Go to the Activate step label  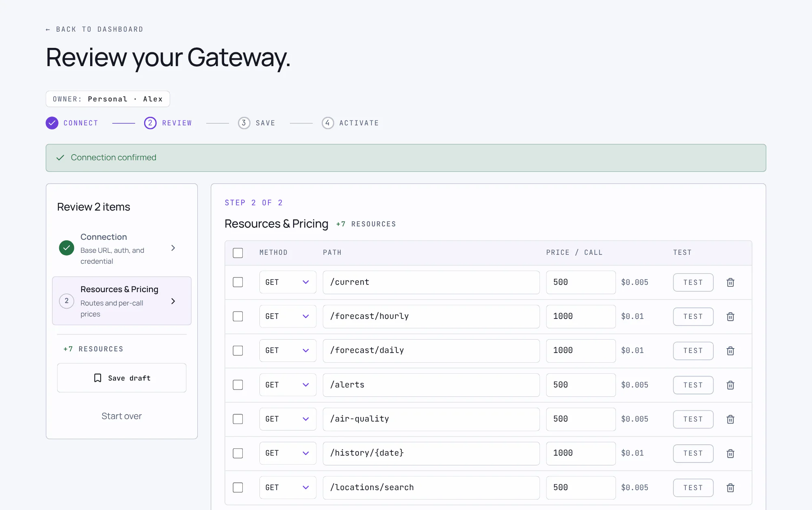[359, 123]
